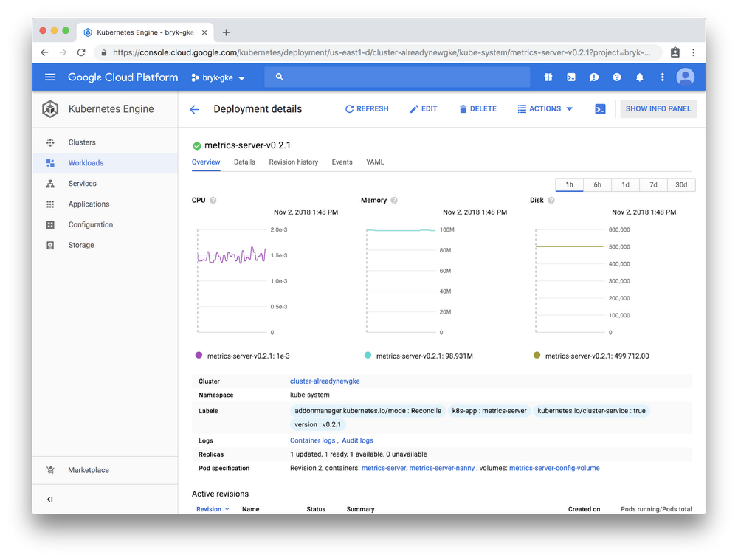Open the browser three-dot menu
The height and width of the screenshot is (560, 738).
coord(693,52)
